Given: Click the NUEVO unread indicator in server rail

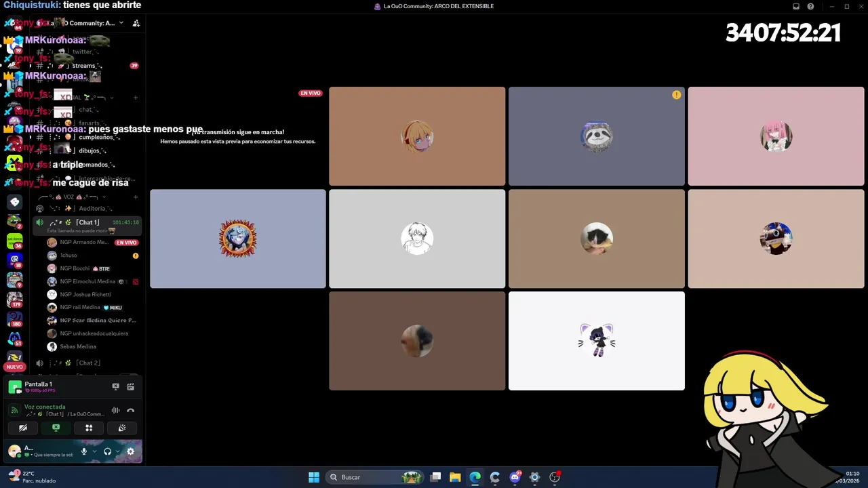Looking at the screenshot, I should click(x=14, y=367).
